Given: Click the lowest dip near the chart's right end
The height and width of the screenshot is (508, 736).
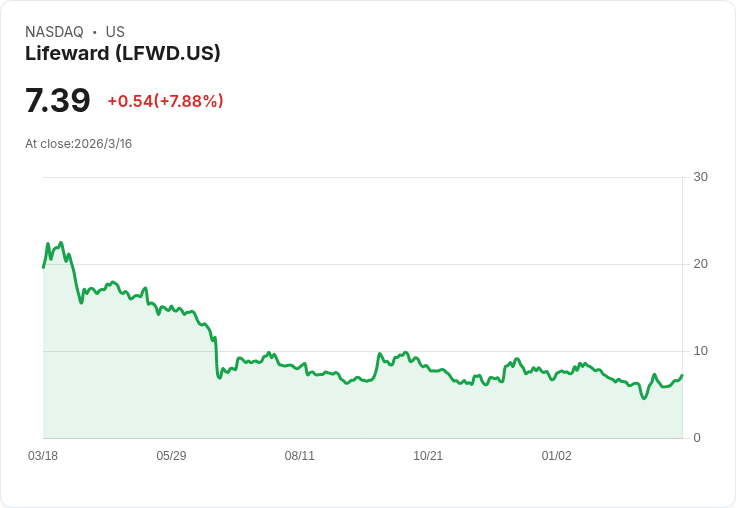Looking at the screenshot, I should pos(644,398).
